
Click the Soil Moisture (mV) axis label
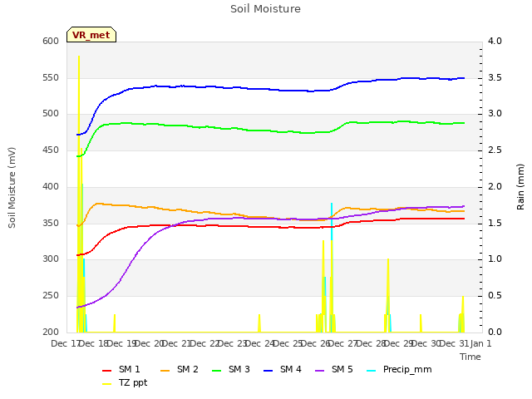12,188
